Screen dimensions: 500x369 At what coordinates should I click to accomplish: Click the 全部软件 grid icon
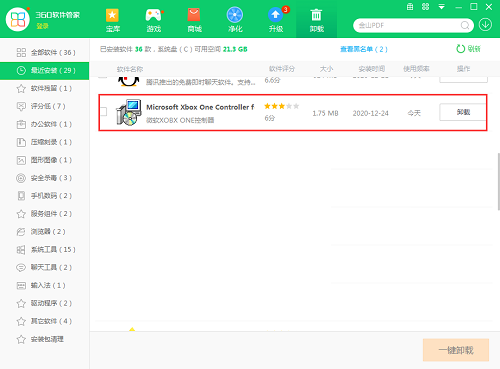point(21,52)
